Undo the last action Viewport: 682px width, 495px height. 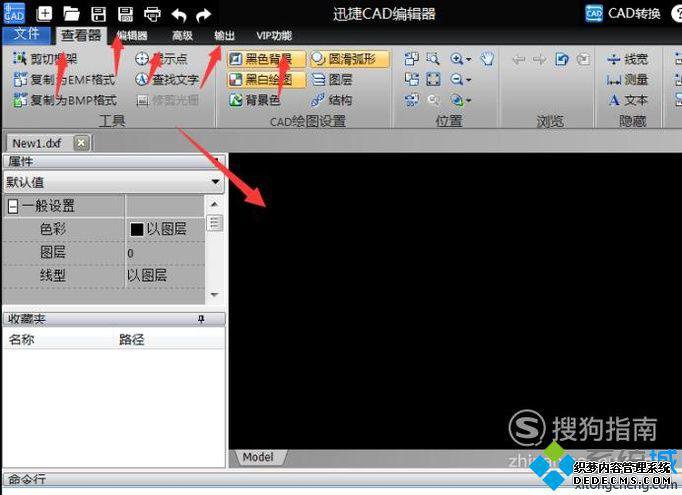point(179,15)
